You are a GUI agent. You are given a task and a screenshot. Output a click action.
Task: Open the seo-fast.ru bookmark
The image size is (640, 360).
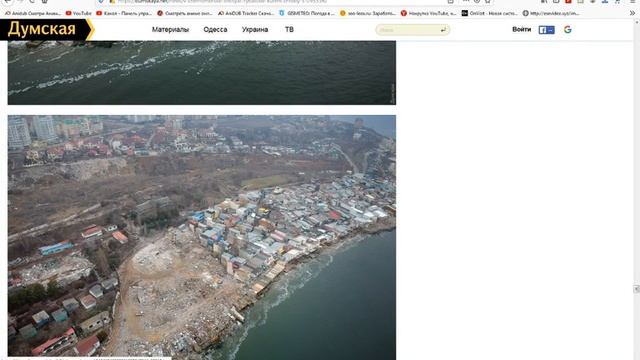[367, 13]
